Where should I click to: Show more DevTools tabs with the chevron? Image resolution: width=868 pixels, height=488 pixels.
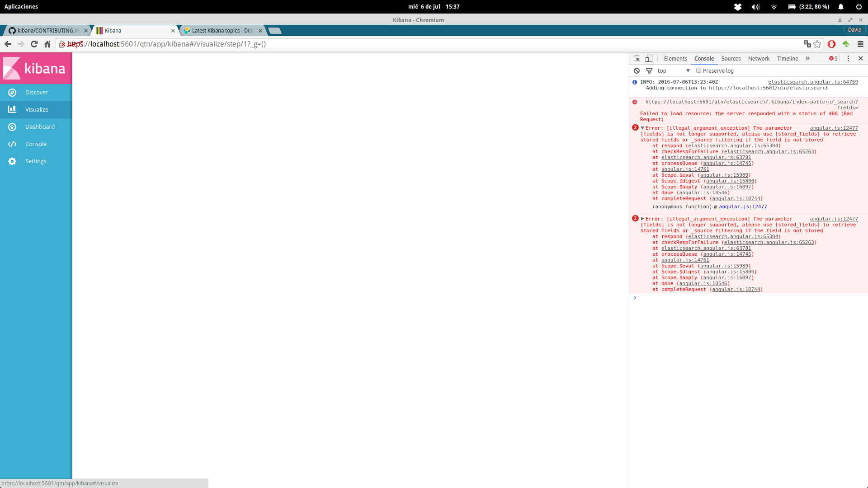tap(807, 58)
